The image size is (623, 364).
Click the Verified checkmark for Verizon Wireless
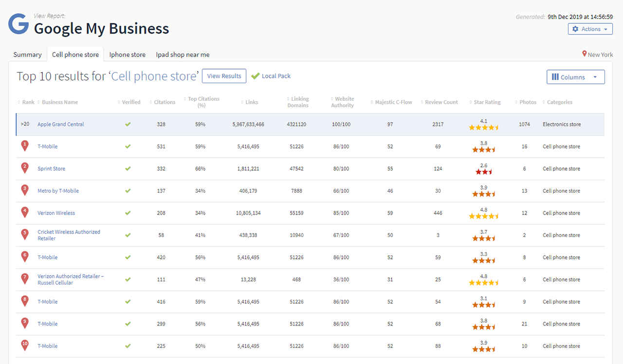point(128,213)
